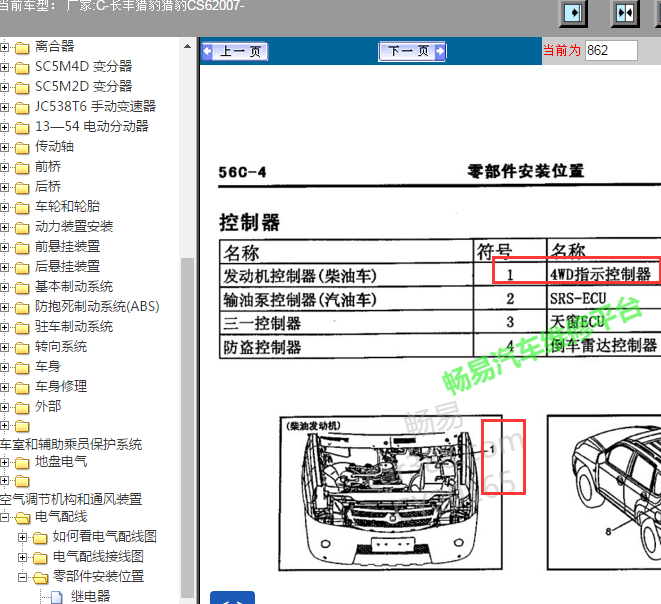
Task: Select the SC5M2D 变分器 tree item
Action: pos(83,86)
